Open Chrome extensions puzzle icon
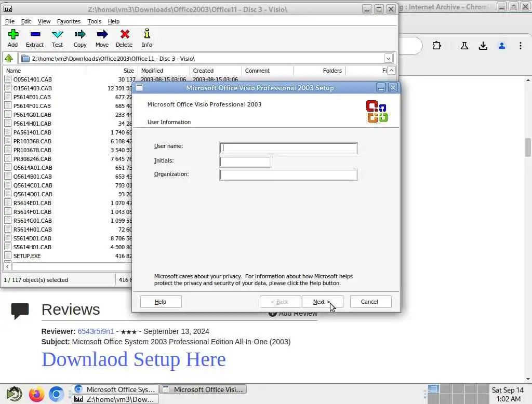This screenshot has height=404, width=532. click(x=436, y=46)
